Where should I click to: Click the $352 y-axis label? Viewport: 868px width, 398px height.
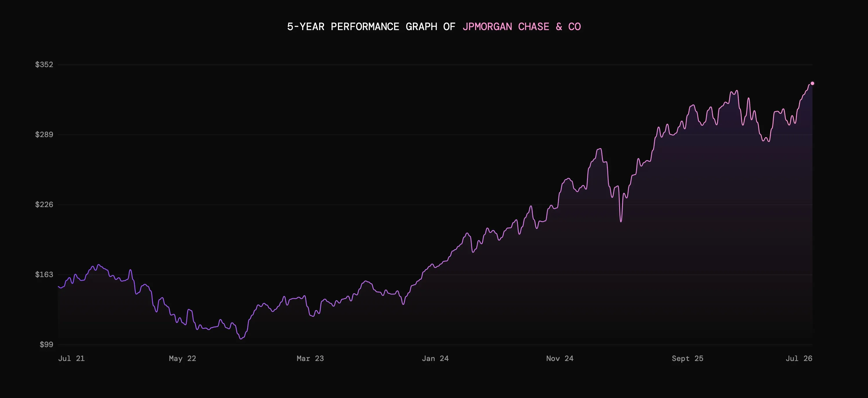[44, 64]
